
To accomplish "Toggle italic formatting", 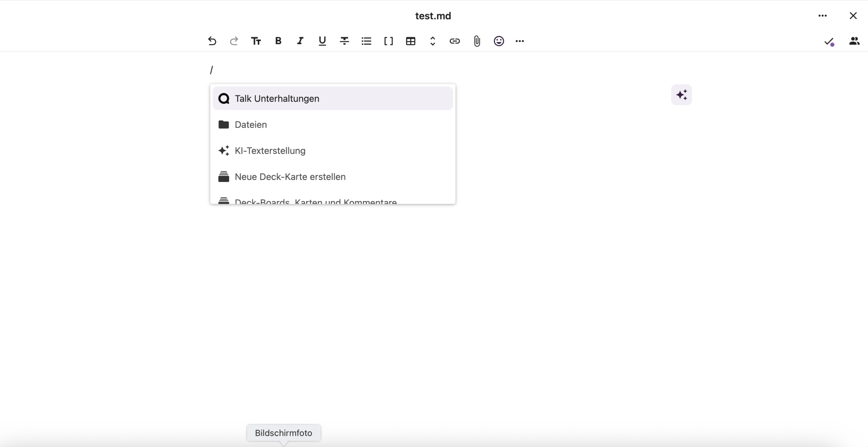I will click(x=300, y=41).
